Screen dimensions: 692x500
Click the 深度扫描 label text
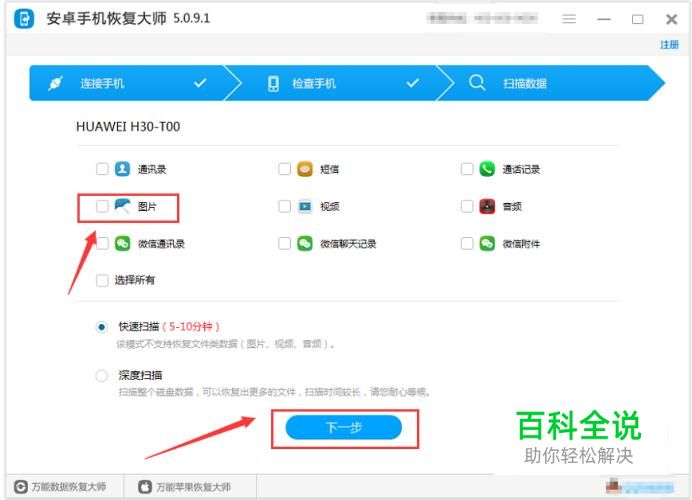(x=140, y=376)
